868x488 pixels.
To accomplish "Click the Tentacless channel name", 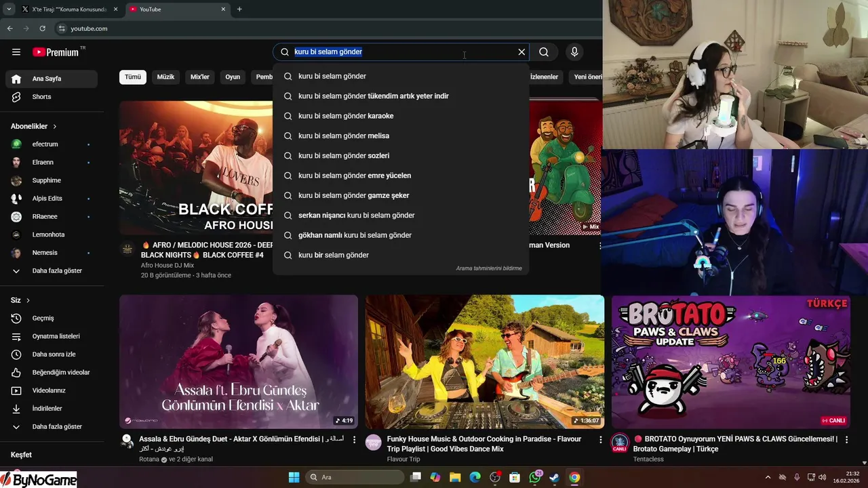I will pos(648,460).
